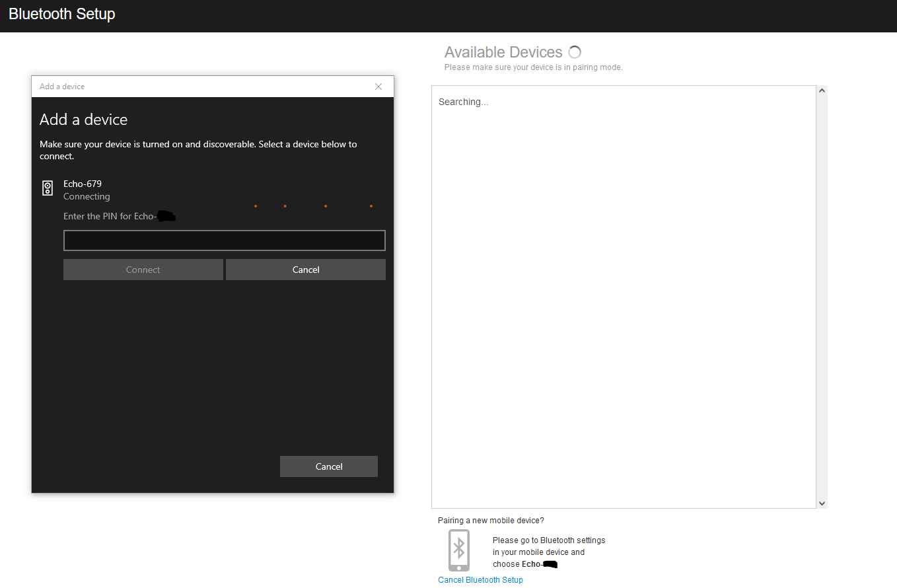Select the Echo-679 device name
The image size is (897, 588).
pos(83,184)
